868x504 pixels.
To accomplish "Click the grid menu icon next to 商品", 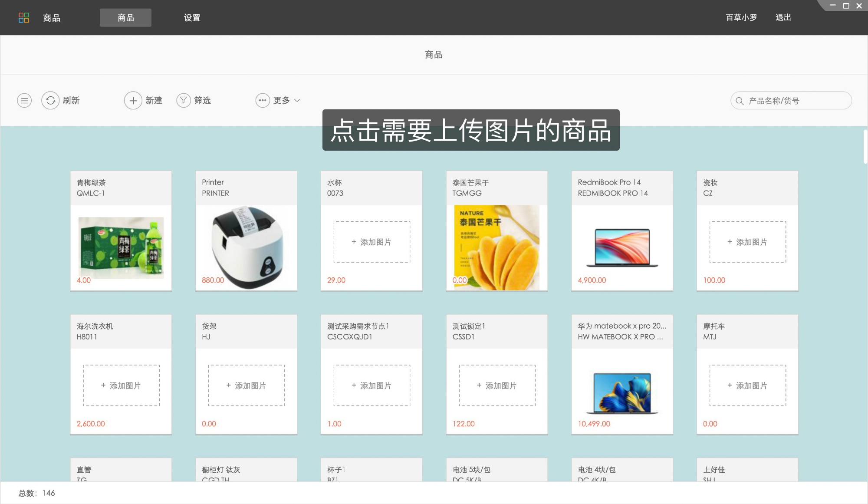I will point(24,17).
